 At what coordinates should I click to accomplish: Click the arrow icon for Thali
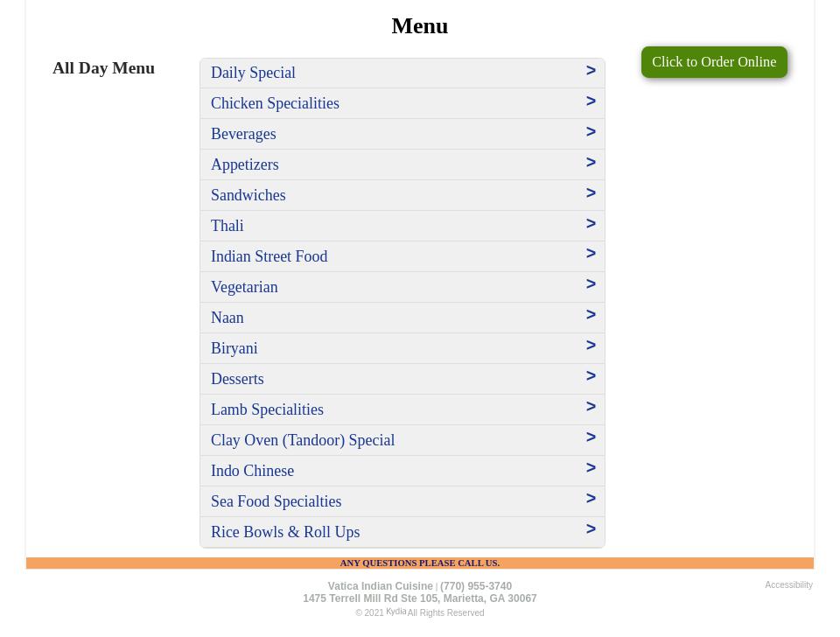tap(591, 224)
